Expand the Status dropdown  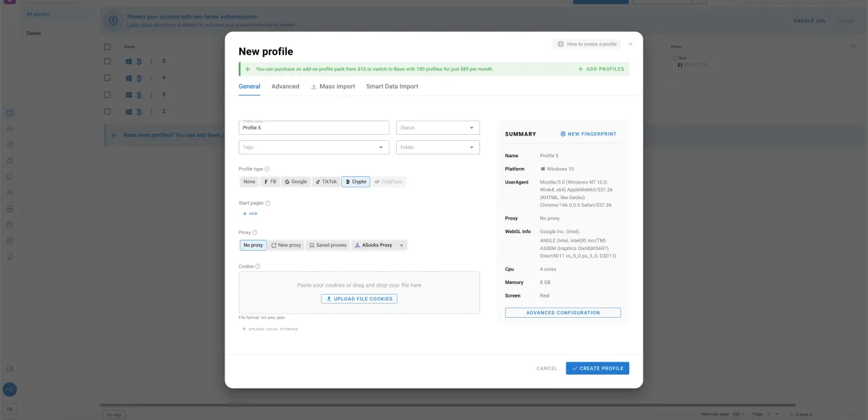tap(437, 127)
